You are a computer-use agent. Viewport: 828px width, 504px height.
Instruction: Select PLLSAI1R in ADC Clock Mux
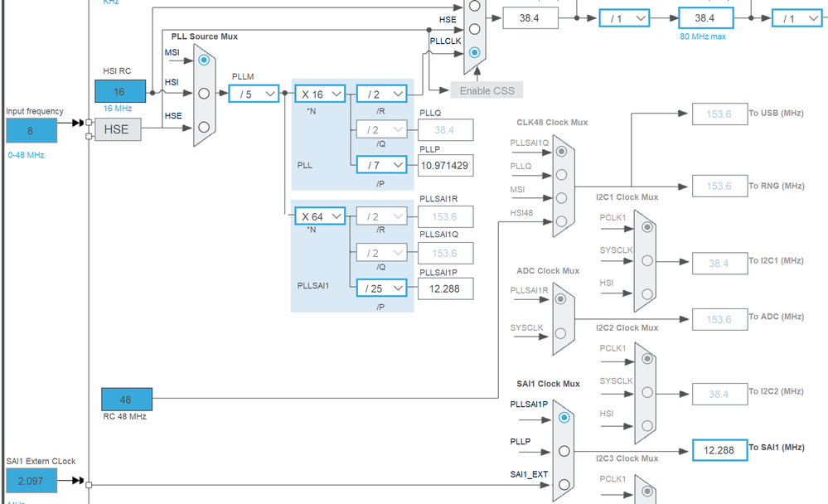pyautogui.click(x=561, y=299)
